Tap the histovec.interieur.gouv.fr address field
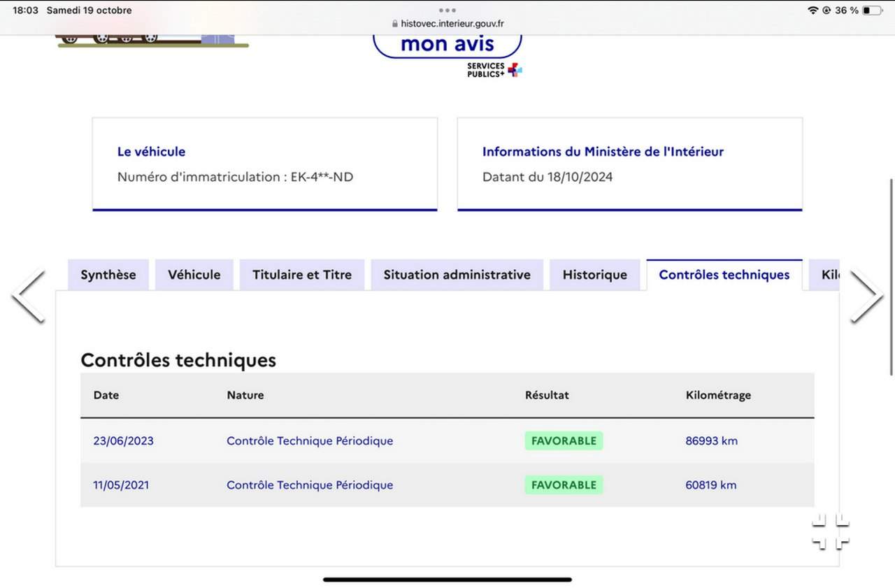895x588 pixels. (x=452, y=24)
